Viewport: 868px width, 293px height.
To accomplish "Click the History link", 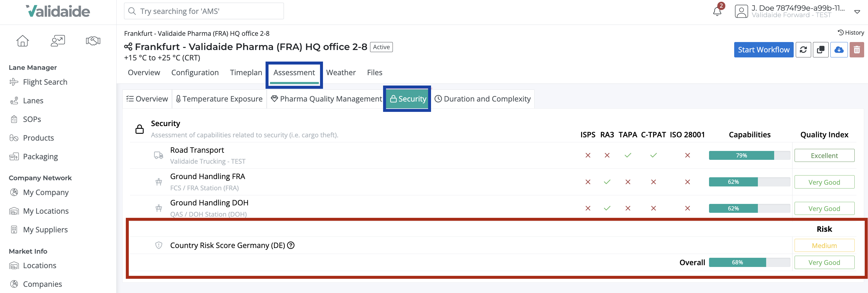I will pyautogui.click(x=851, y=33).
